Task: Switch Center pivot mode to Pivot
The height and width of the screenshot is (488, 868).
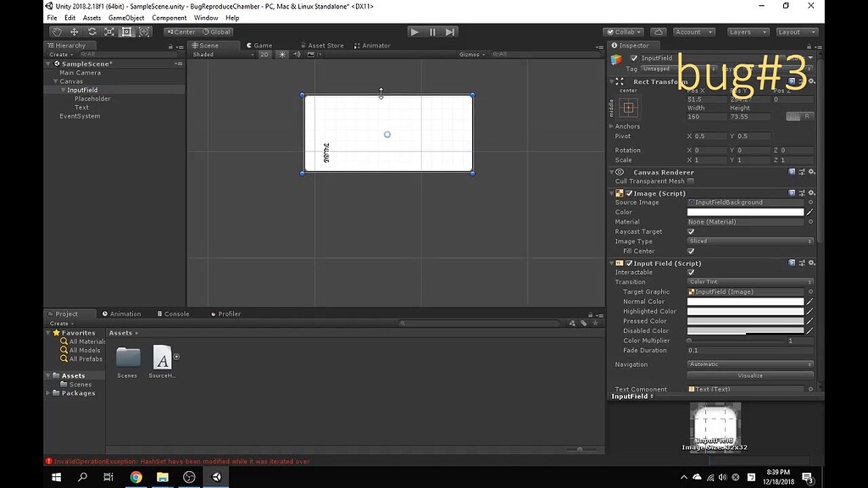Action: click(181, 31)
